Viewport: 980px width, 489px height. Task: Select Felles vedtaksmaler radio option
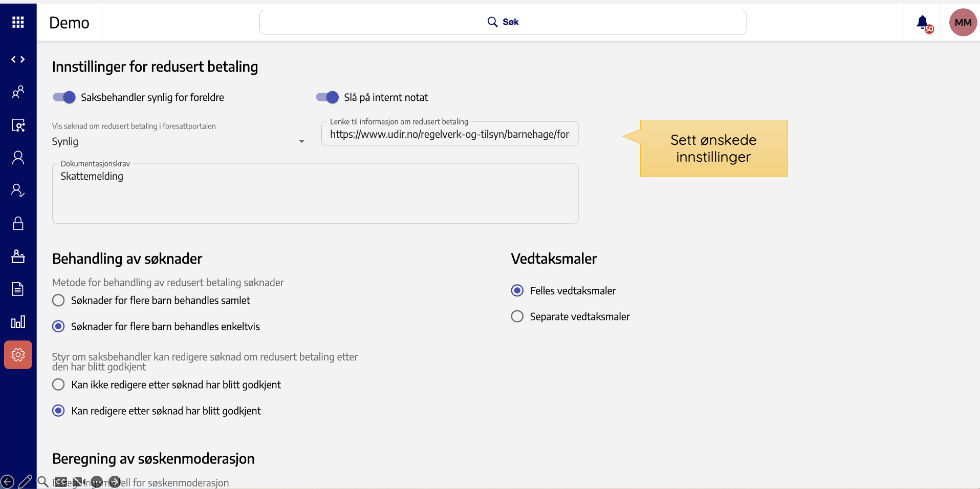pos(517,291)
